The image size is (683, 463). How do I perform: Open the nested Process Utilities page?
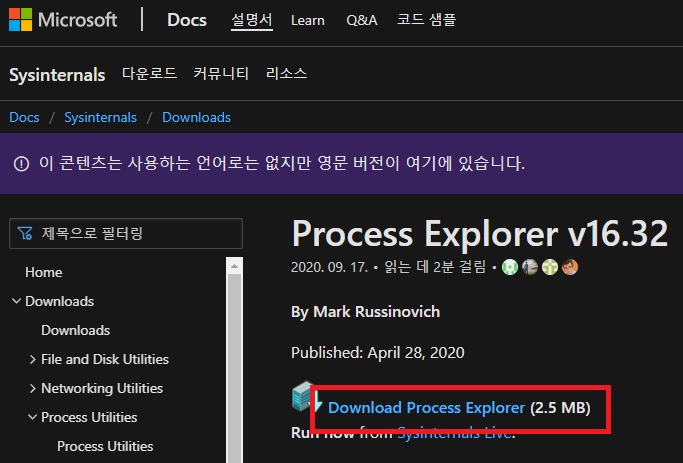tap(105, 446)
